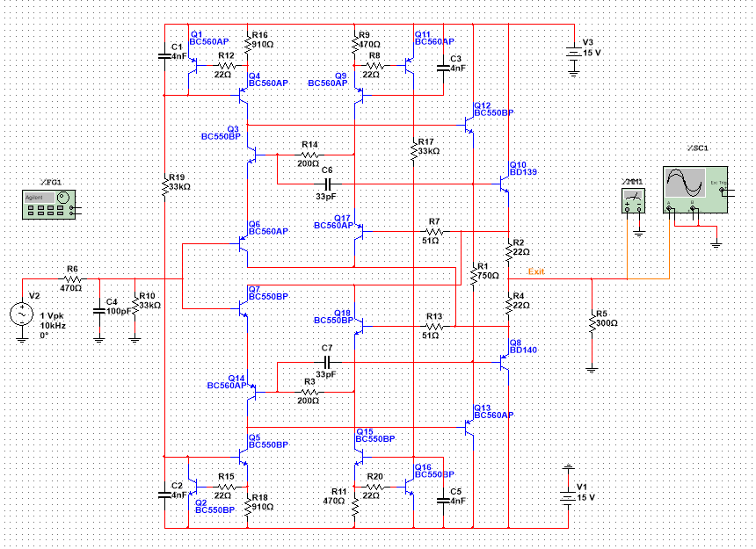The width and height of the screenshot is (756, 549).
Task: Click the orange Exit net label
Action: tap(535, 271)
